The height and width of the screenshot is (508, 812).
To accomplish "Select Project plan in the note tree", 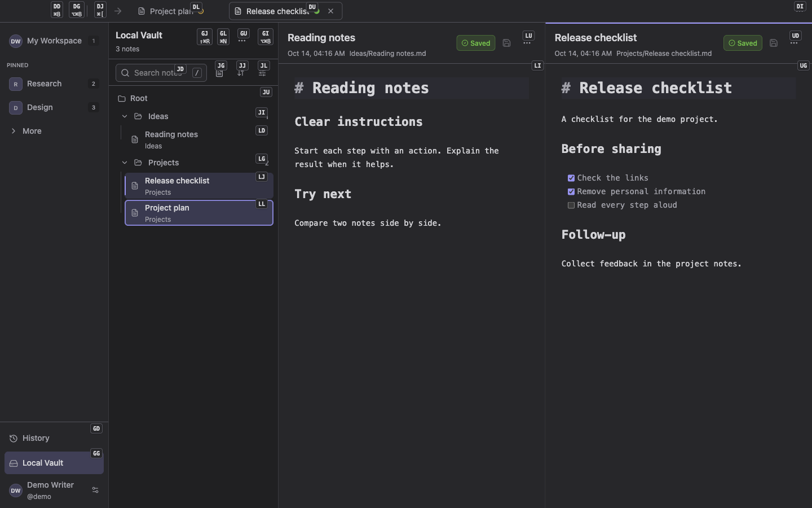I will [199, 213].
